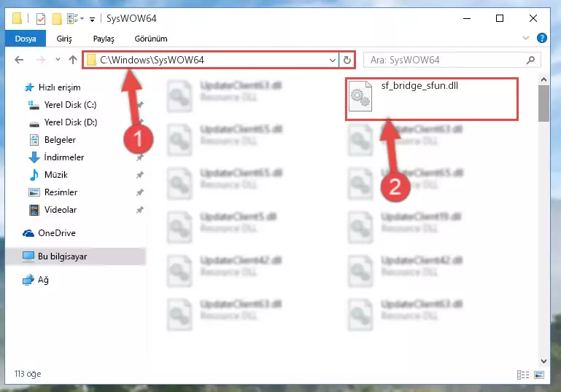Maximize the SysWOW64 window
The height and width of the screenshot is (392, 561).
coord(500,18)
